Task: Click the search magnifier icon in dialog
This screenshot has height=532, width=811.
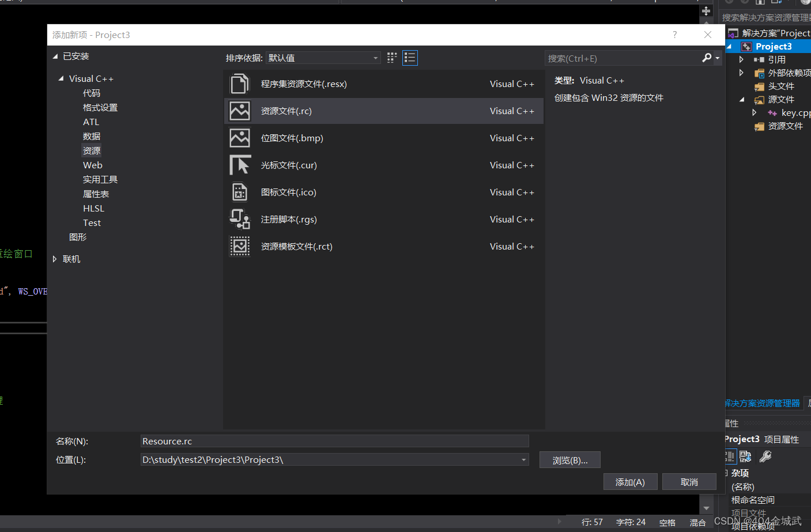Action: (707, 58)
